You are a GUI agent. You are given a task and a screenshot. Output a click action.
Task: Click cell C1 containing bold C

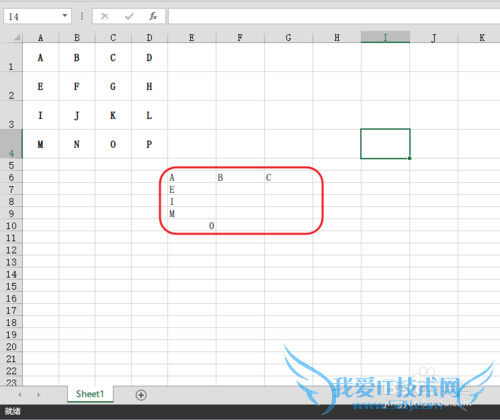(x=113, y=57)
